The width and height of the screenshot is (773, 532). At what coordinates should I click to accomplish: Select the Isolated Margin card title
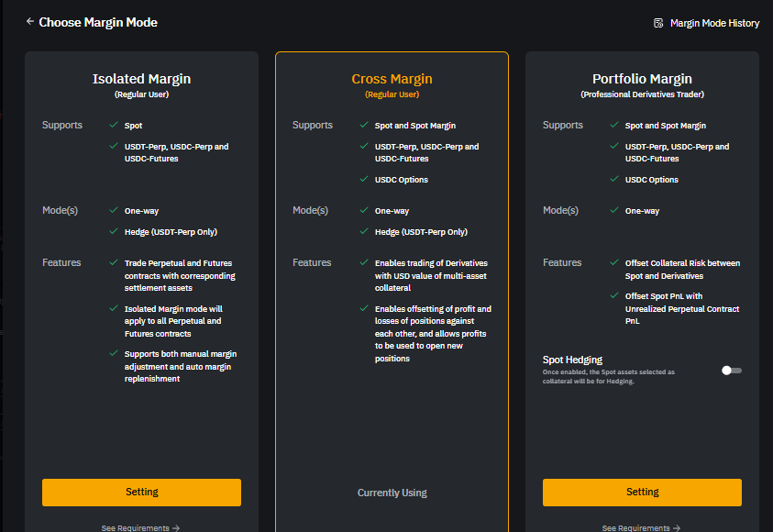(141, 79)
